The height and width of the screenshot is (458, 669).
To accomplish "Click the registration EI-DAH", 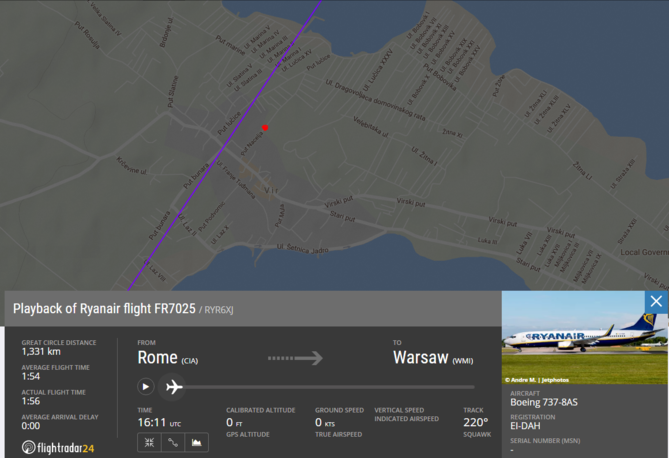I will [x=525, y=426].
